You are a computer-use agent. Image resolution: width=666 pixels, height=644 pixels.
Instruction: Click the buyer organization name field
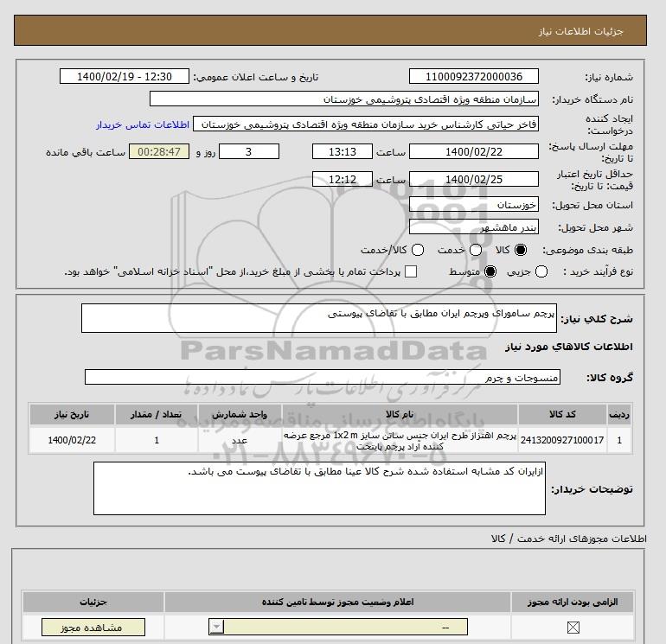coord(344,99)
